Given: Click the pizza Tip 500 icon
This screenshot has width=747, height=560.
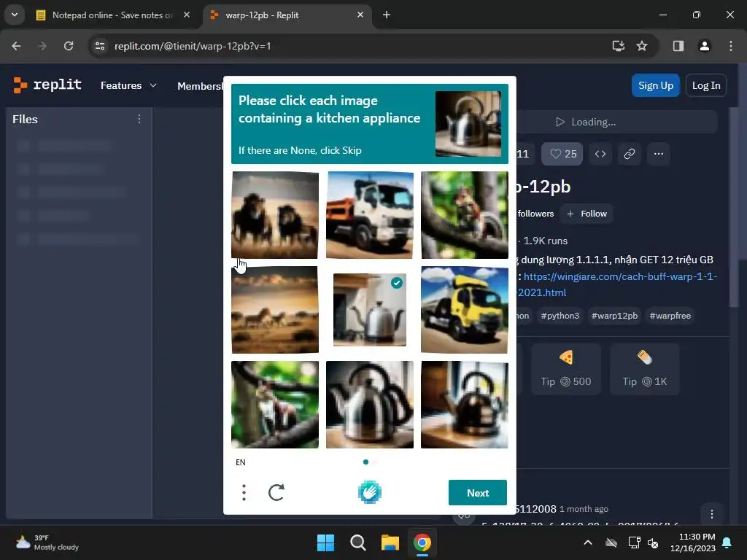Looking at the screenshot, I should click(x=566, y=369).
